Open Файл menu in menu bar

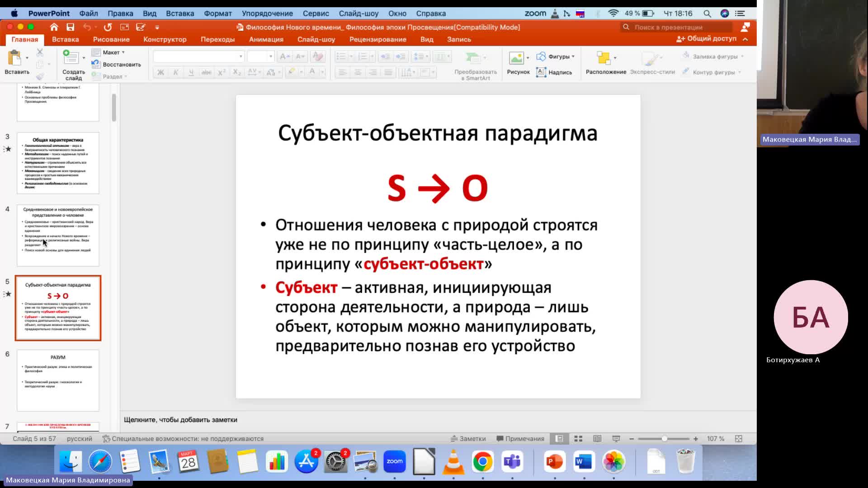(89, 14)
